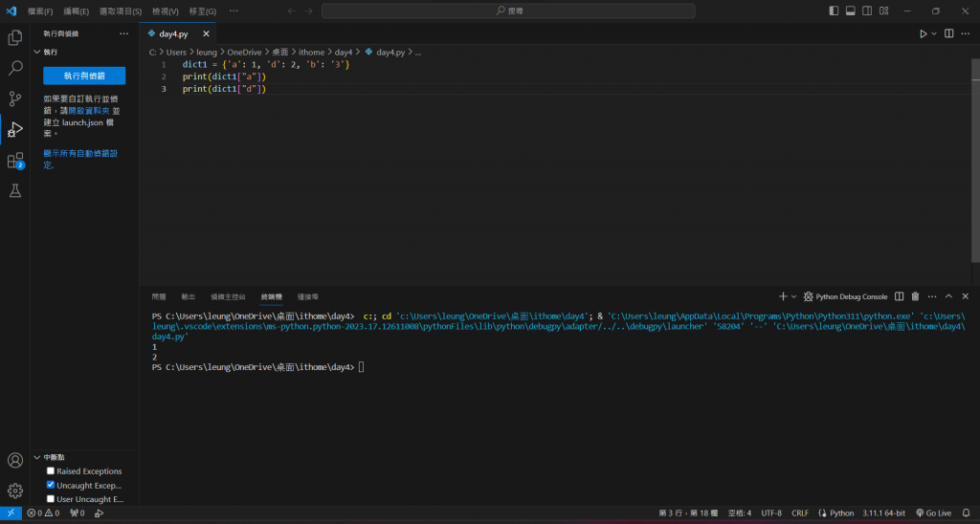Click errors and warnings count in status bar
980x524 pixels.
44,513
